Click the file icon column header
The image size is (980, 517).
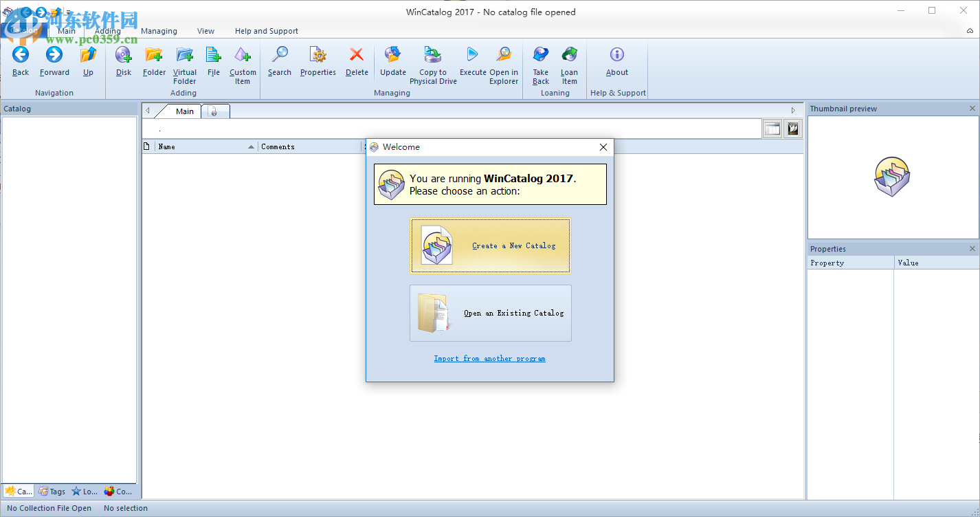coord(146,146)
